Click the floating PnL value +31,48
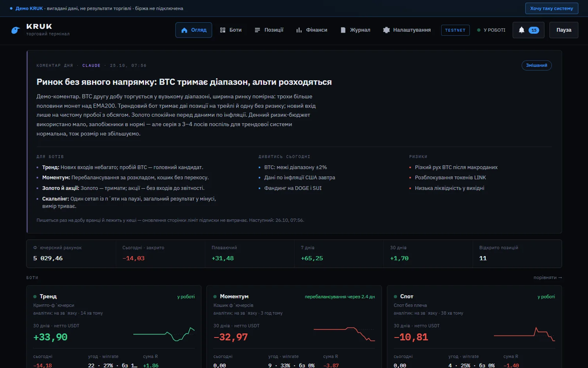 point(223,258)
